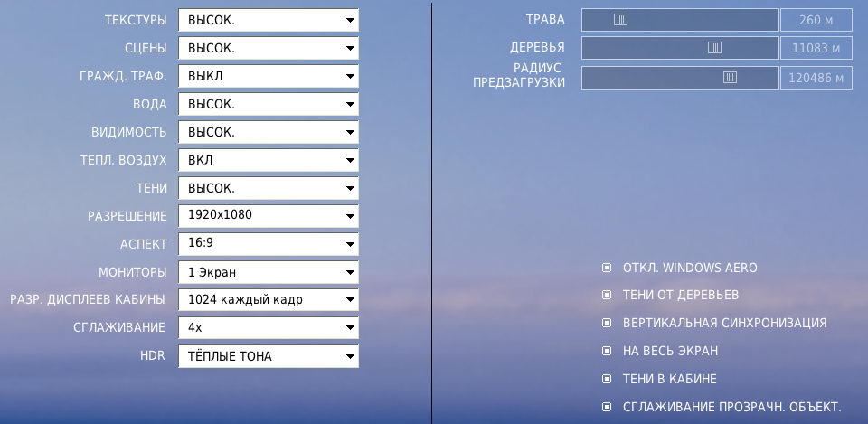Open the МОНИТОРЫ dropdown showing 1 Экран
The width and height of the screenshot is (868, 424).
269,272
